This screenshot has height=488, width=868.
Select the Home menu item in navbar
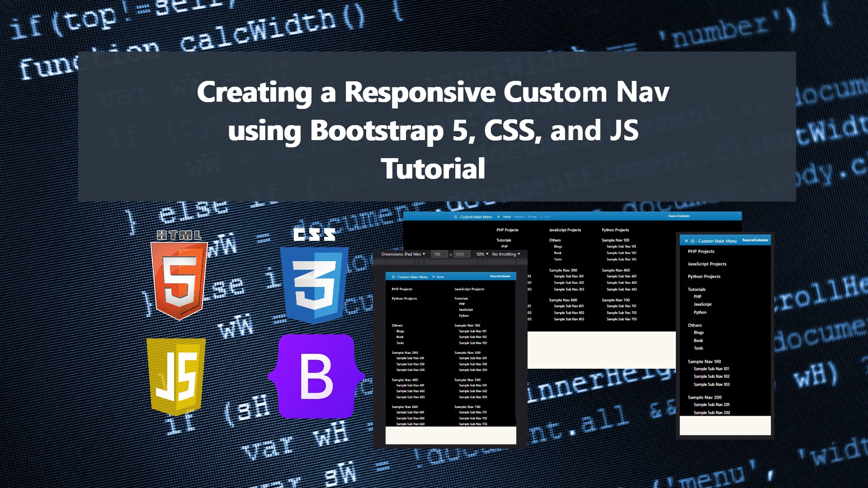508,216
